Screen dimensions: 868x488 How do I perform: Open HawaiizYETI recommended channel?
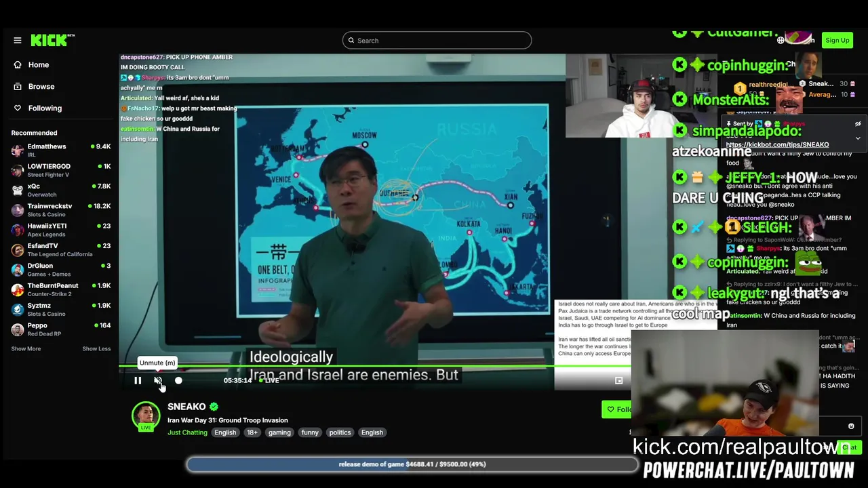(x=60, y=230)
